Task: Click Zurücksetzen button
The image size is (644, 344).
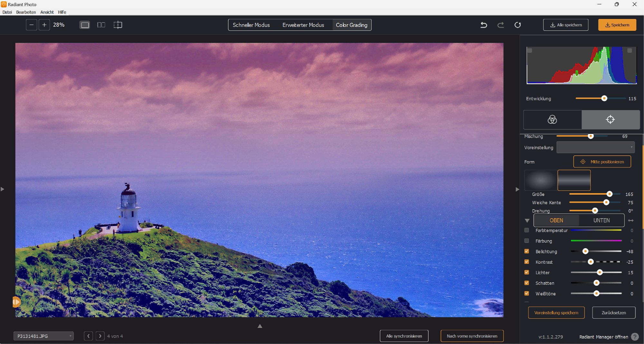Action: [614, 312]
